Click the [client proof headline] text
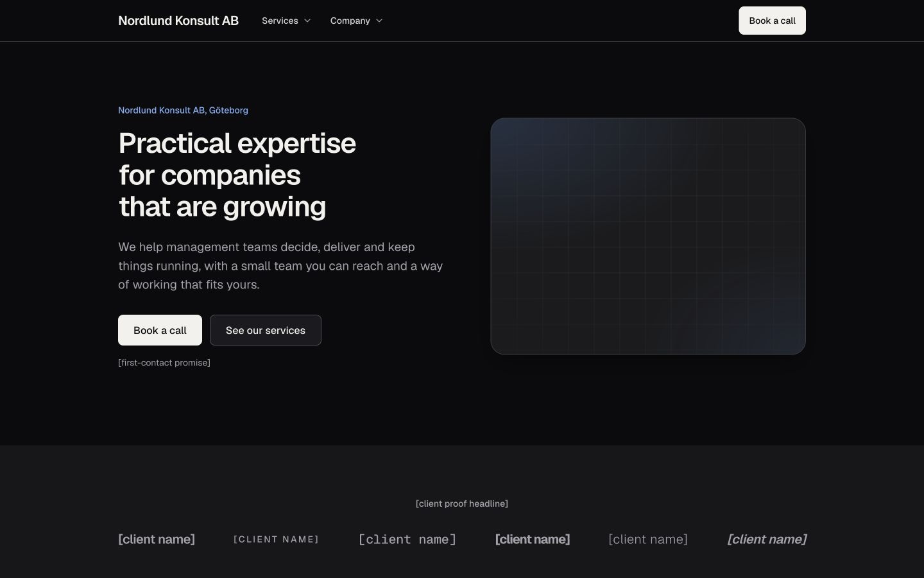The height and width of the screenshot is (578, 924). [462, 504]
